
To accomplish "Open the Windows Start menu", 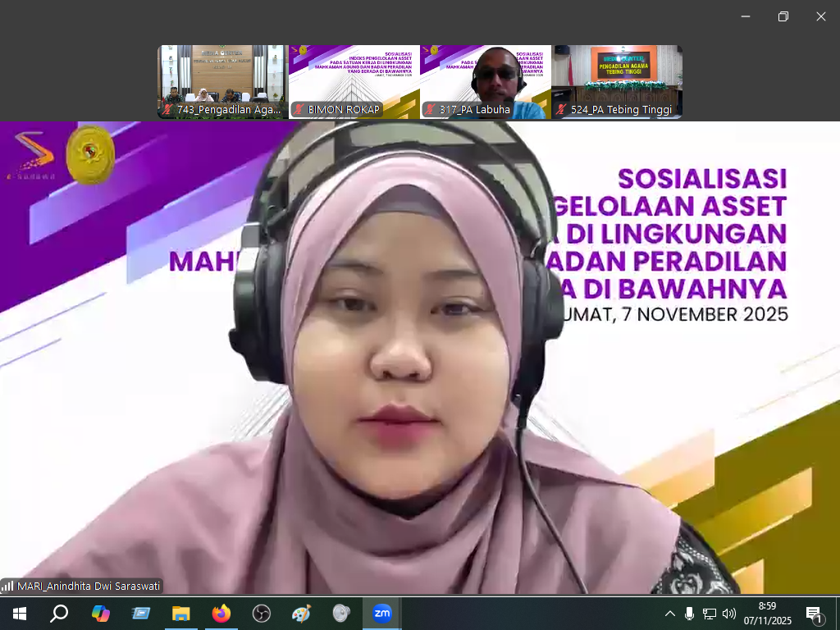I will tap(19, 614).
